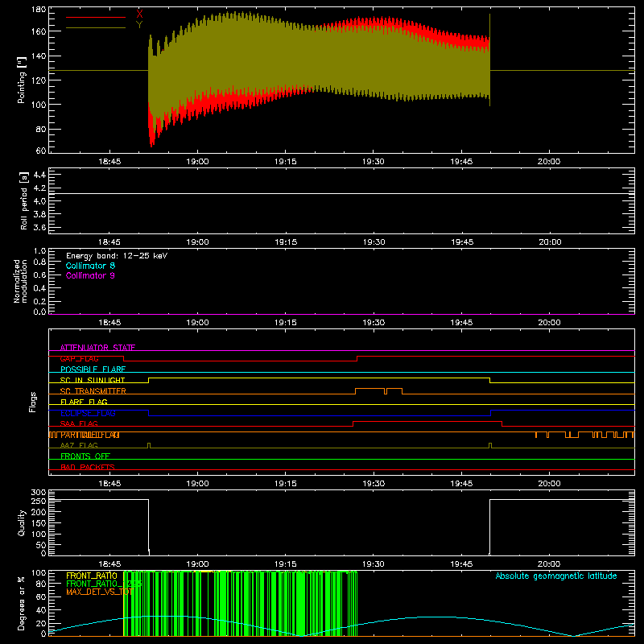Click the GAP_FLAG label
Screen dimensions: 644x644
79,358
